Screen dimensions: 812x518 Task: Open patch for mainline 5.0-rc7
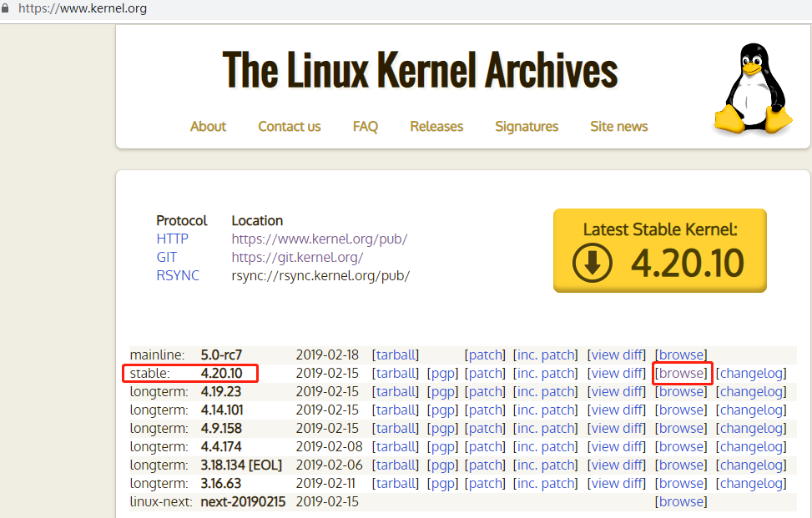485,355
